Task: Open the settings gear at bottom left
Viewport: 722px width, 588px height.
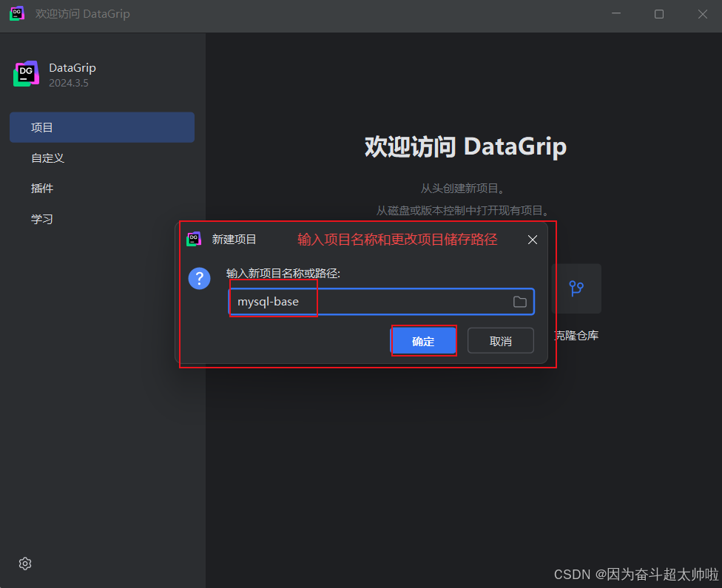Action: 25,564
